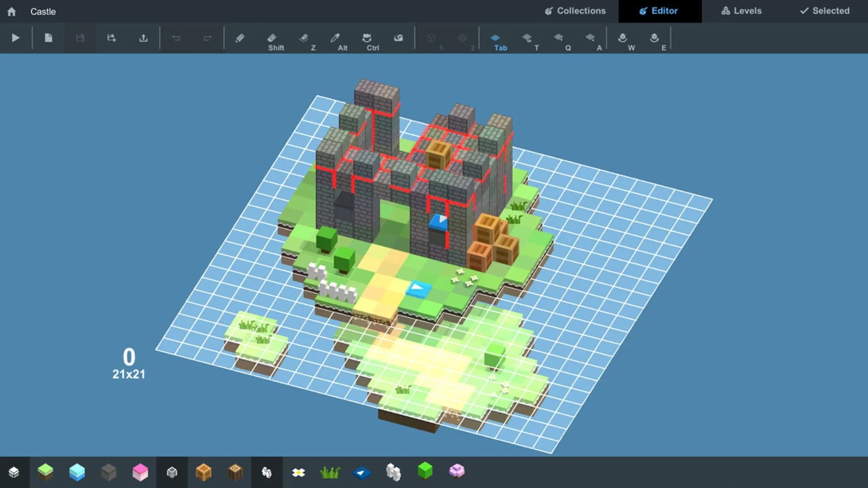Go to home screen icon
The width and height of the screenshot is (868, 488).
[x=12, y=12]
